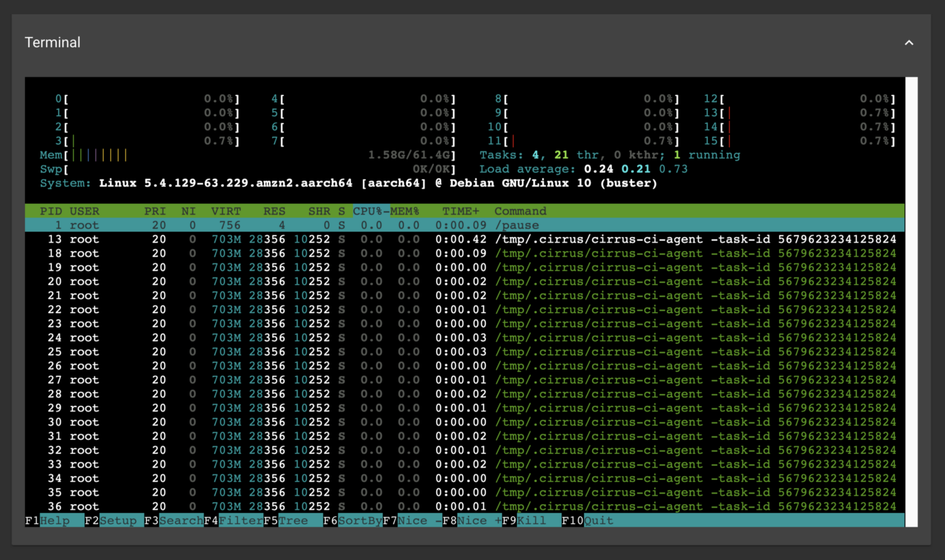
Task: Select the process row with PID 22
Action: click(x=464, y=310)
